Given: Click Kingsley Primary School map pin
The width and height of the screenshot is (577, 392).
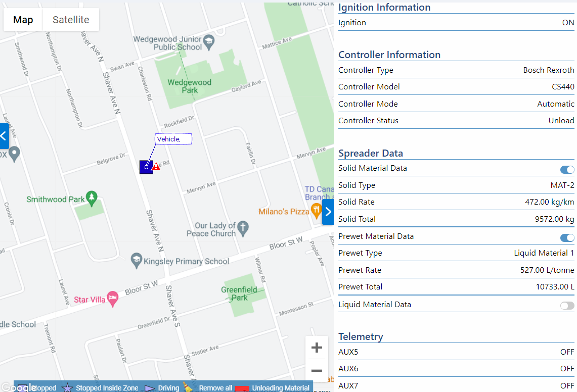Looking at the screenshot, I should click(x=136, y=260).
